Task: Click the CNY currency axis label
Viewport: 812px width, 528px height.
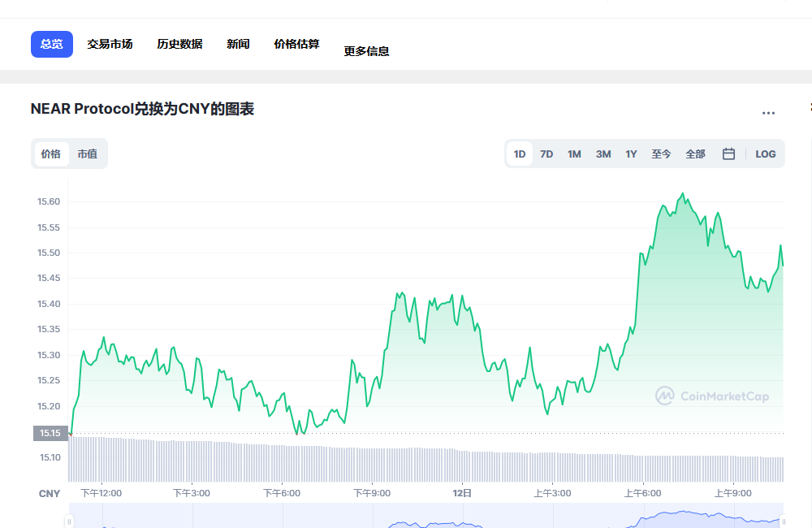Action: (x=50, y=494)
